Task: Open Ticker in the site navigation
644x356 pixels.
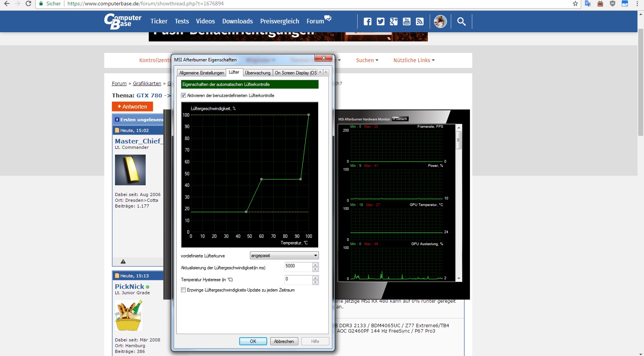Action: (x=159, y=21)
